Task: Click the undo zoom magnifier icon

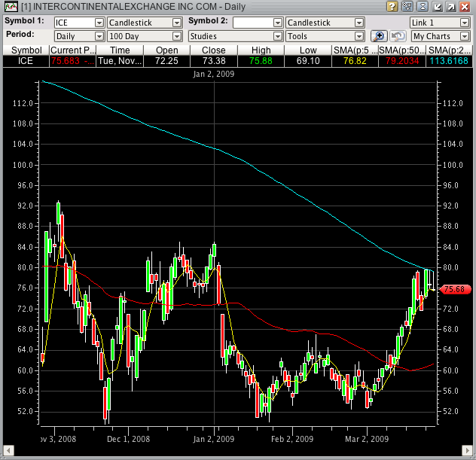Action: pos(397,36)
